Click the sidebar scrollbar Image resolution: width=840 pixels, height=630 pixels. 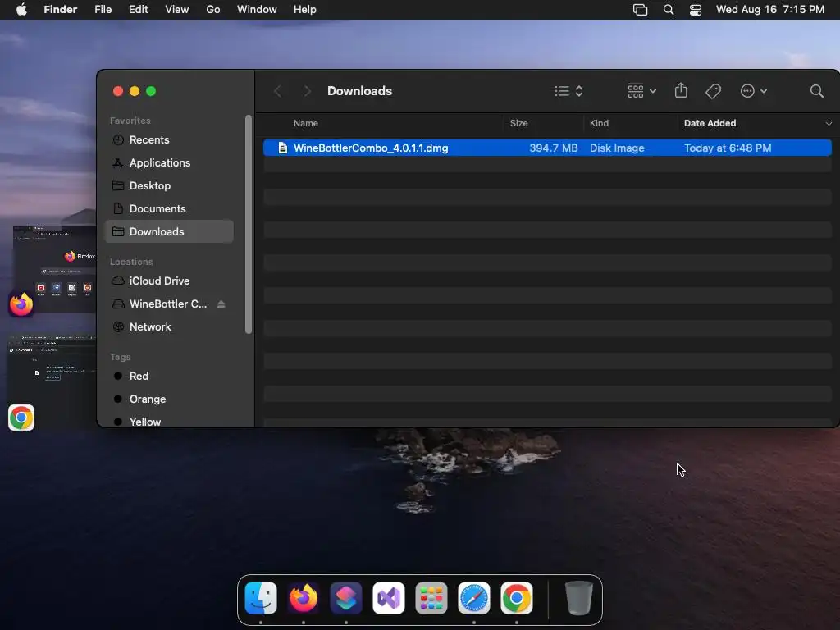tap(248, 224)
